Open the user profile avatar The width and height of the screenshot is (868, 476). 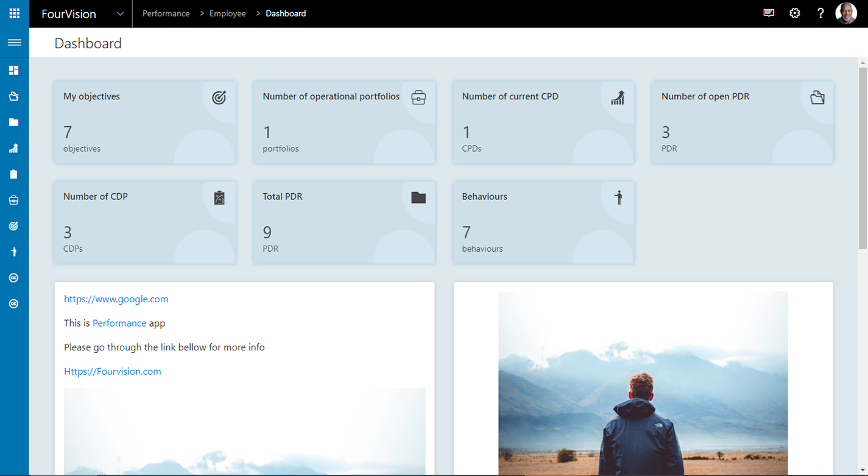[x=846, y=13]
